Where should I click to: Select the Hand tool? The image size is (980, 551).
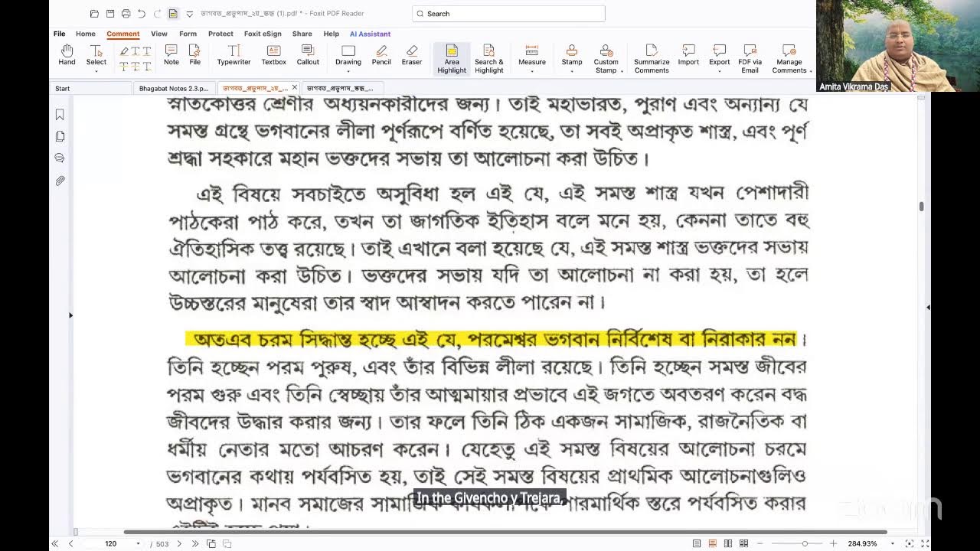click(67, 55)
